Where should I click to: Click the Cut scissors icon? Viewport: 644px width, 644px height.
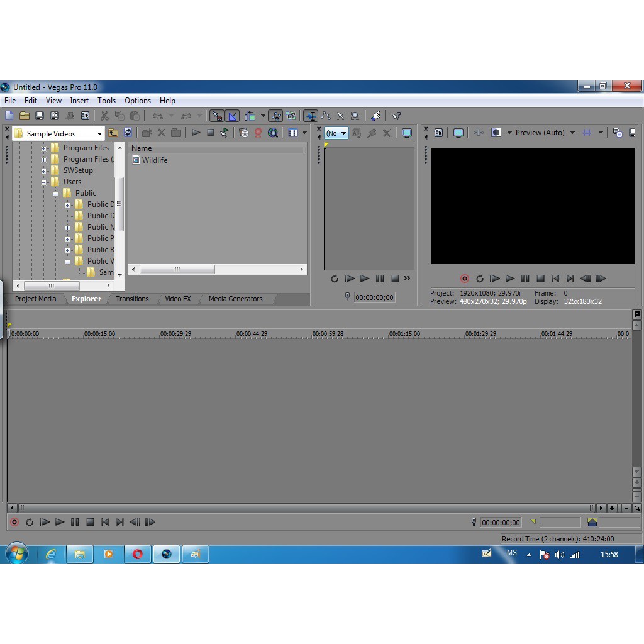coord(105,116)
